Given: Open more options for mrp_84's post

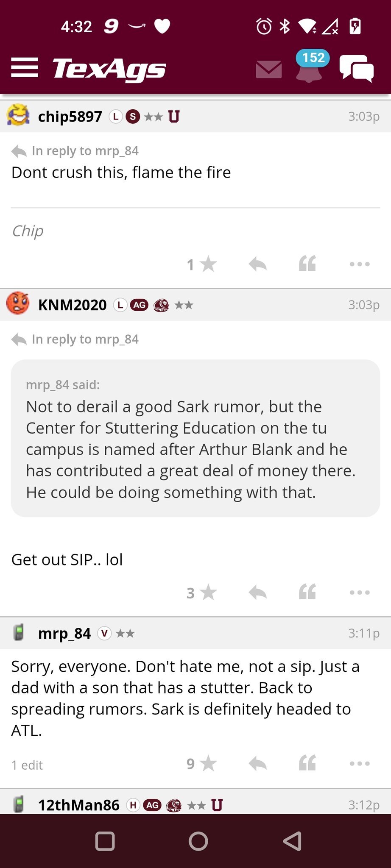Looking at the screenshot, I should [x=360, y=764].
